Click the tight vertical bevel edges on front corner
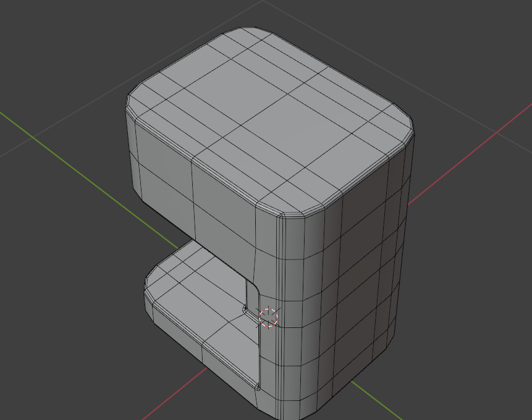 coord(281,316)
